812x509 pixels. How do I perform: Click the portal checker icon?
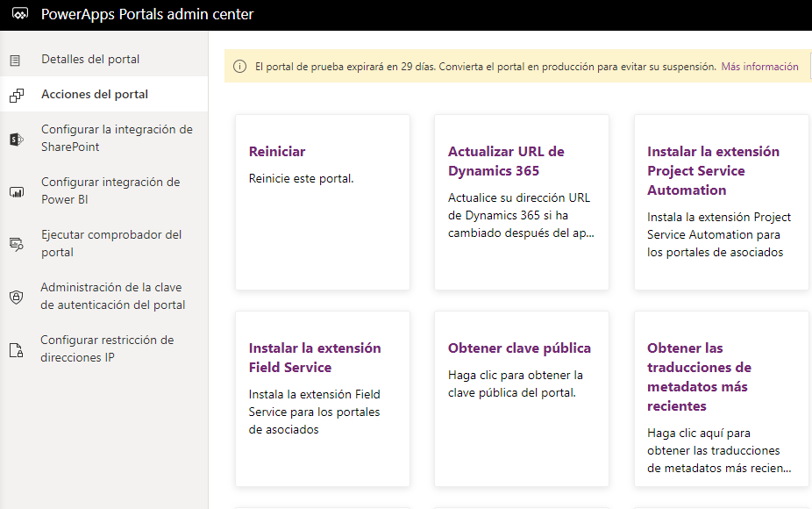coord(17,244)
